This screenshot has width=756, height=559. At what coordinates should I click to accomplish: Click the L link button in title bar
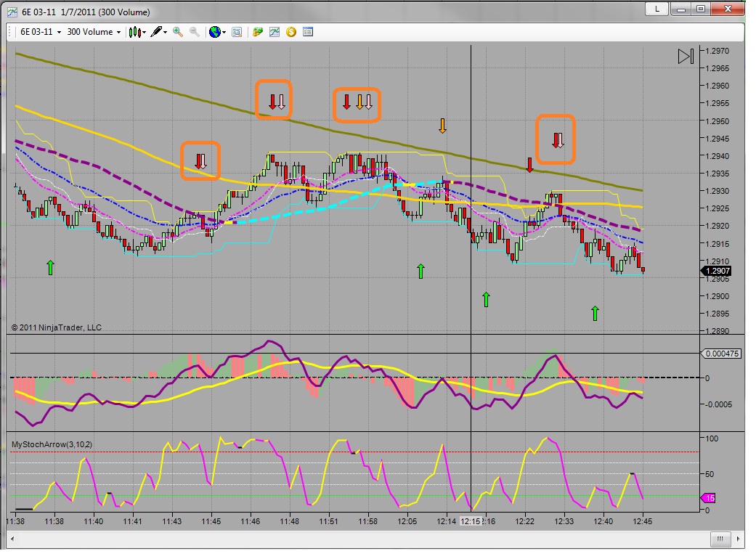(657, 9)
